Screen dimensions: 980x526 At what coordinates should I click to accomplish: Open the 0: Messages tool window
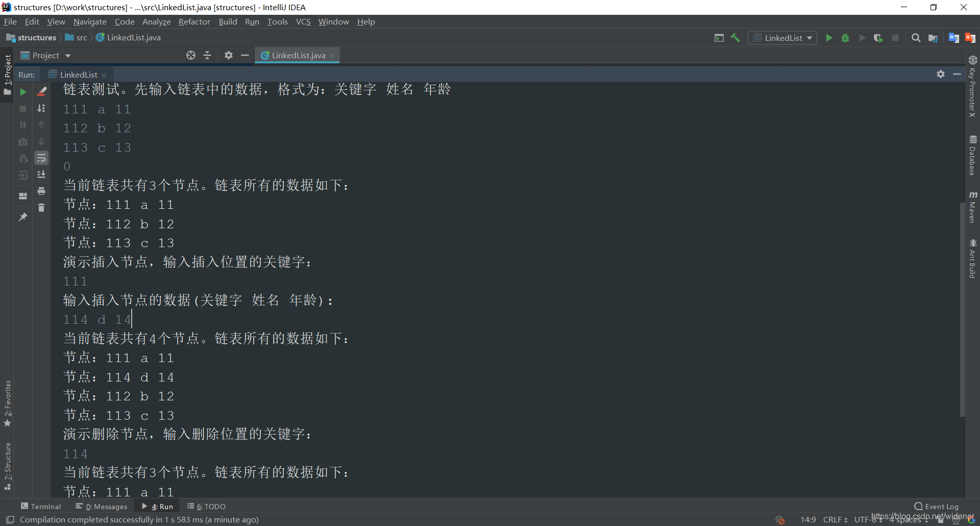(x=102, y=506)
